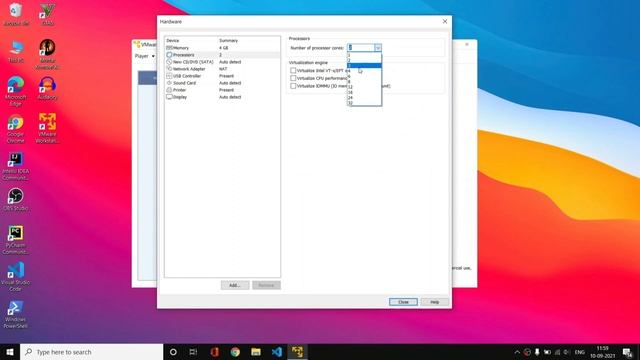The height and width of the screenshot is (360, 640).
Task: Click the volume icon in system tray
Action: point(567,352)
